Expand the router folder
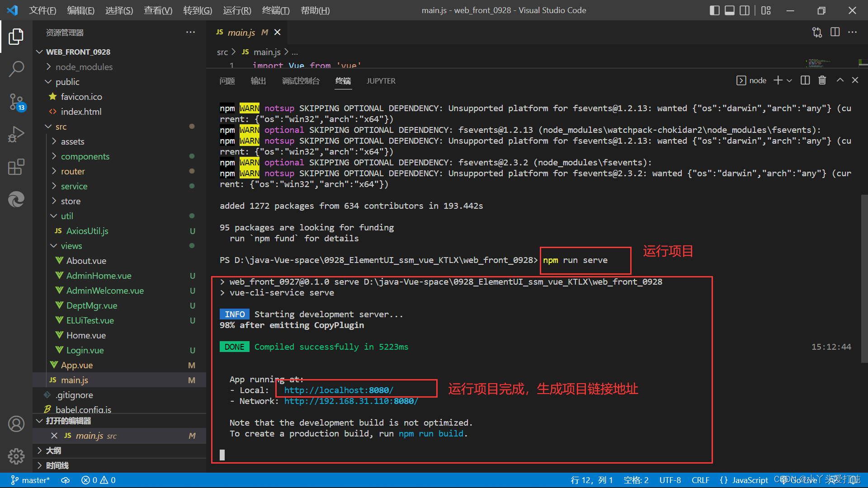Screen dimensions: 868x488 (119, 171)
